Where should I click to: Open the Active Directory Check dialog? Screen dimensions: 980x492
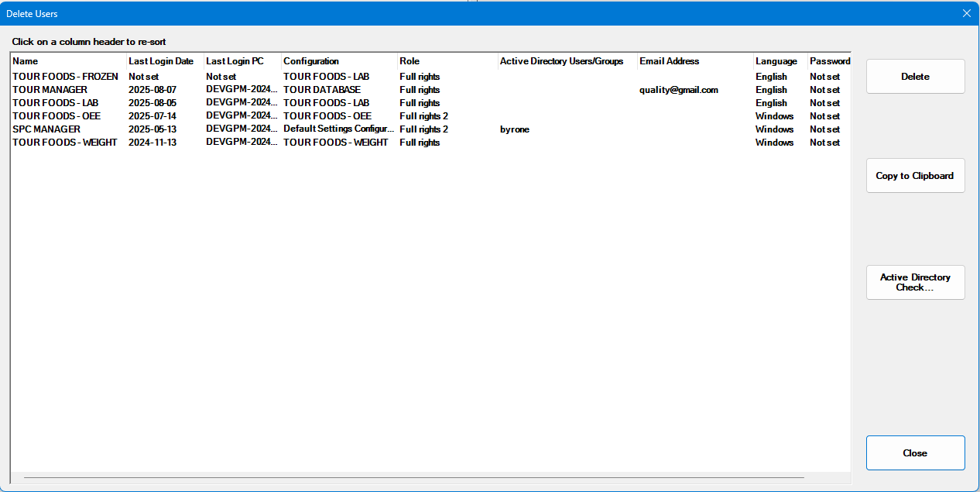pos(915,282)
